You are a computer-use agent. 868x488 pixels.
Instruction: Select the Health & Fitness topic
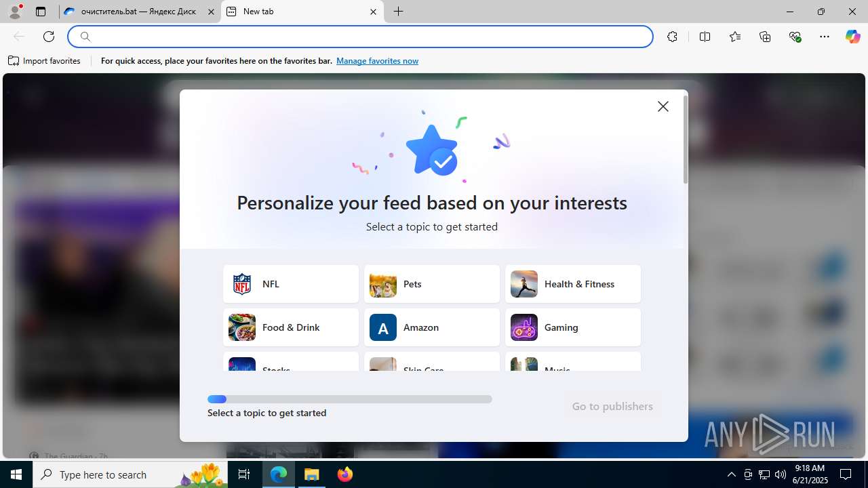pos(573,284)
